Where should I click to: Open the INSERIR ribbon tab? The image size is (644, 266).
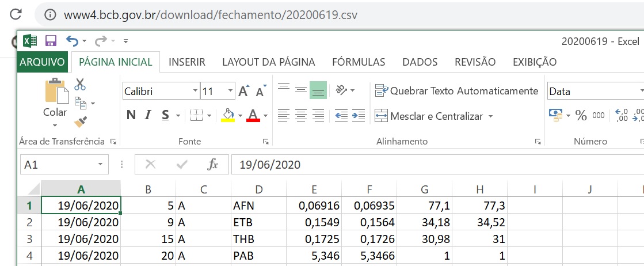click(x=187, y=62)
